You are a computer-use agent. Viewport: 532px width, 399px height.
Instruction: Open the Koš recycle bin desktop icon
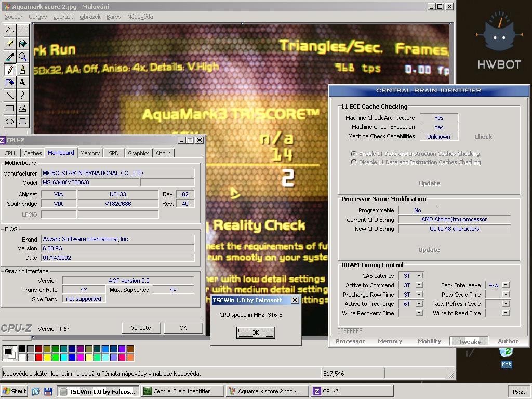[x=506, y=358]
